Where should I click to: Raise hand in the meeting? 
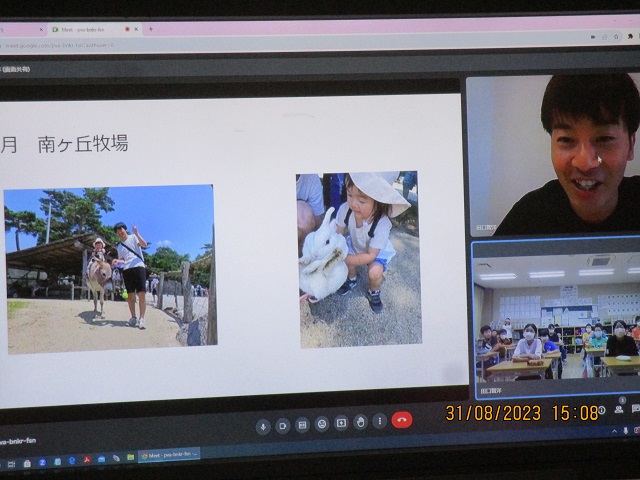point(360,422)
